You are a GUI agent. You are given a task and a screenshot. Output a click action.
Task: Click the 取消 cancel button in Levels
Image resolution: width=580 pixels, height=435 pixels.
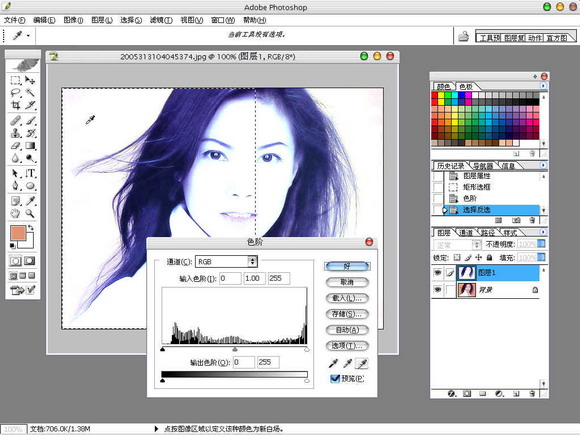pyautogui.click(x=347, y=282)
